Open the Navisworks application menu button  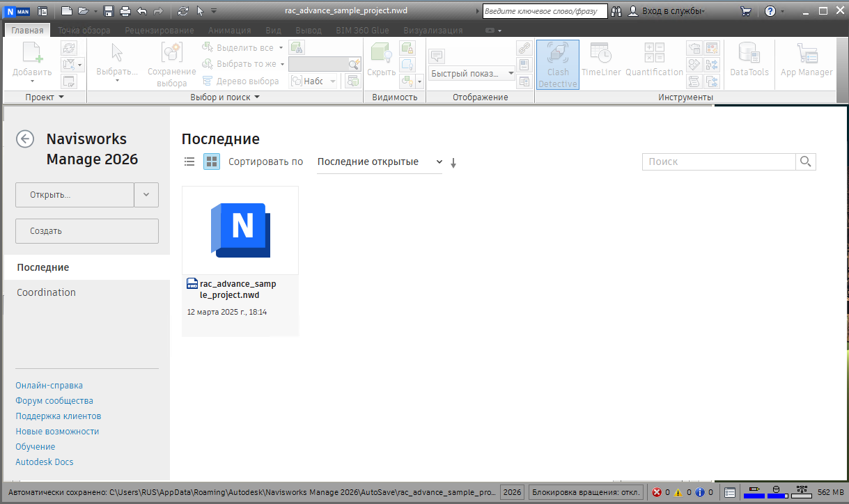(16, 11)
